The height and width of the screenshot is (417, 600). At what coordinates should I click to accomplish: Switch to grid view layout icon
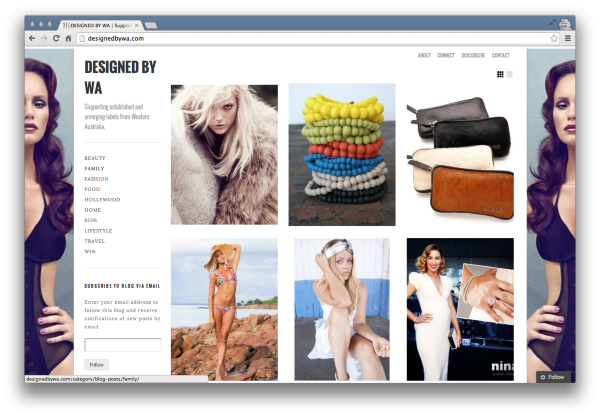click(x=500, y=74)
